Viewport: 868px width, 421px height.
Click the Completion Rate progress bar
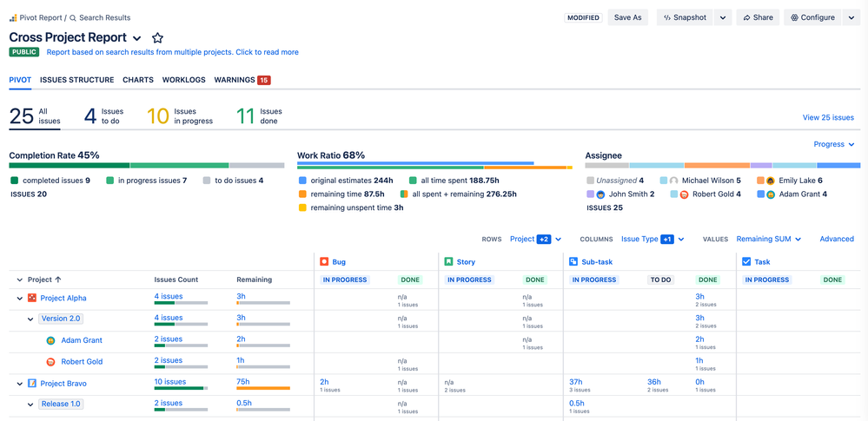click(x=147, y=166)
